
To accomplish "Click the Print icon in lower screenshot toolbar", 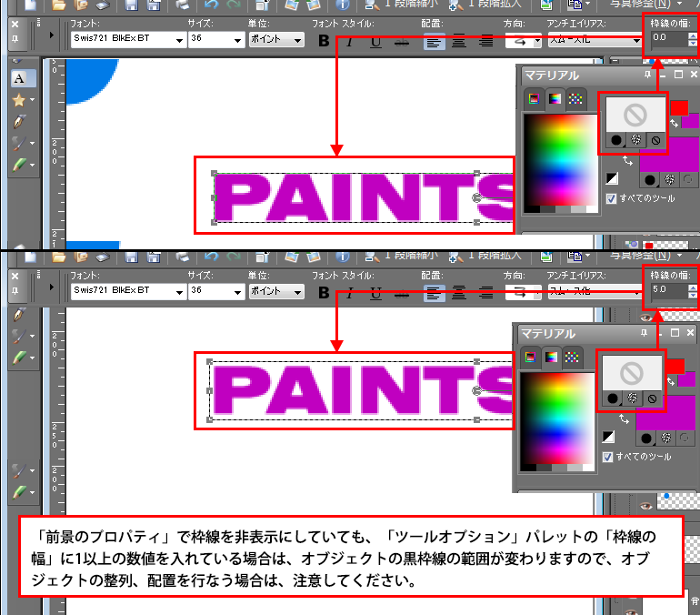I will [x=183, y=257].
